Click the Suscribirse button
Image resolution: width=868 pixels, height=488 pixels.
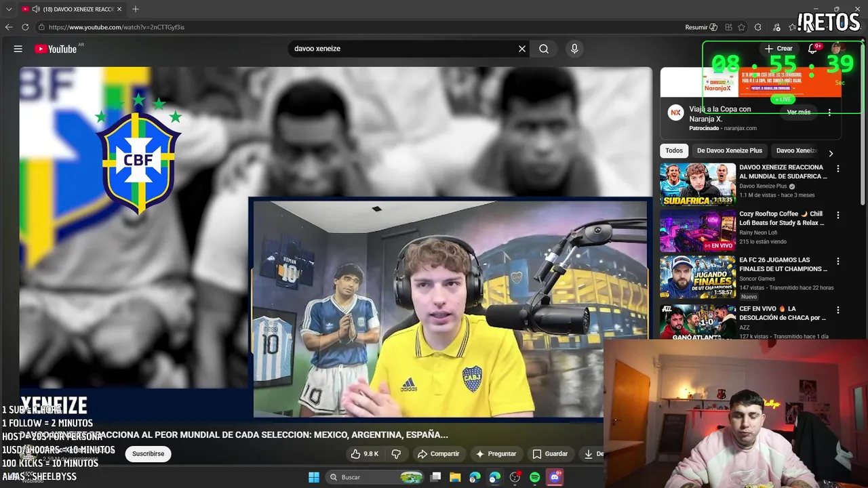[x=148, y=453]
